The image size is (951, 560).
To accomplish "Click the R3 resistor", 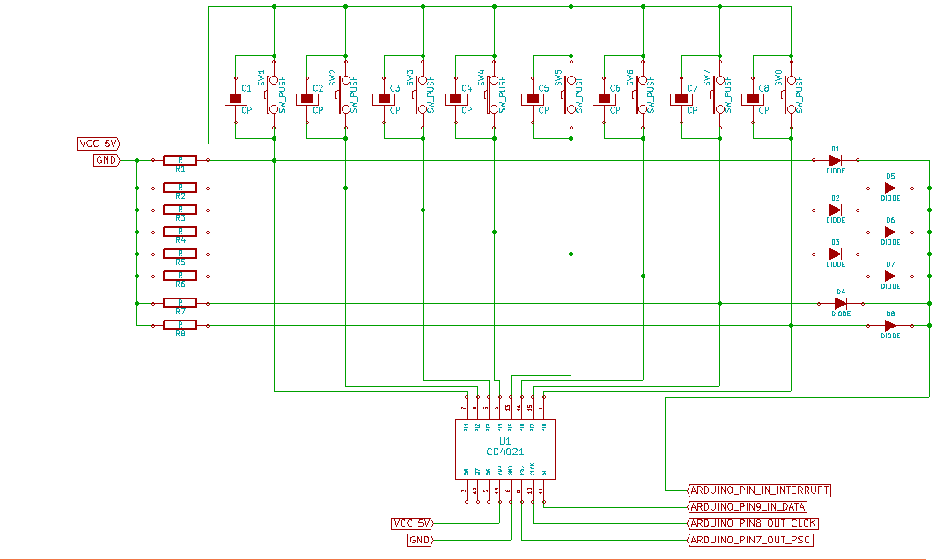I will tap(181, 210).
